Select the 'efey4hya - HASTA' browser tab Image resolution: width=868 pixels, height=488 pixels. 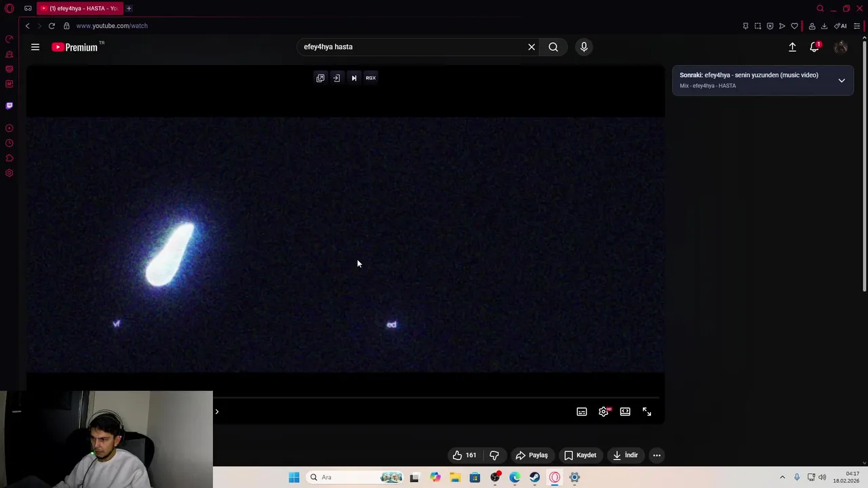coord(80,8)
